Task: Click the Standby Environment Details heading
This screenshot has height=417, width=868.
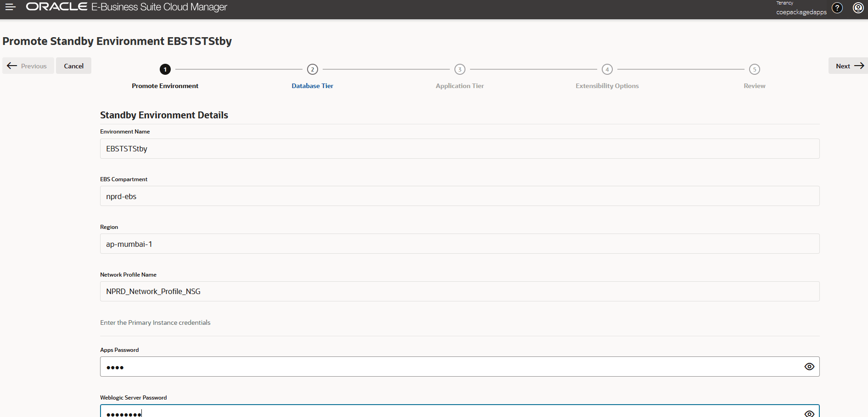Action: 164,115
